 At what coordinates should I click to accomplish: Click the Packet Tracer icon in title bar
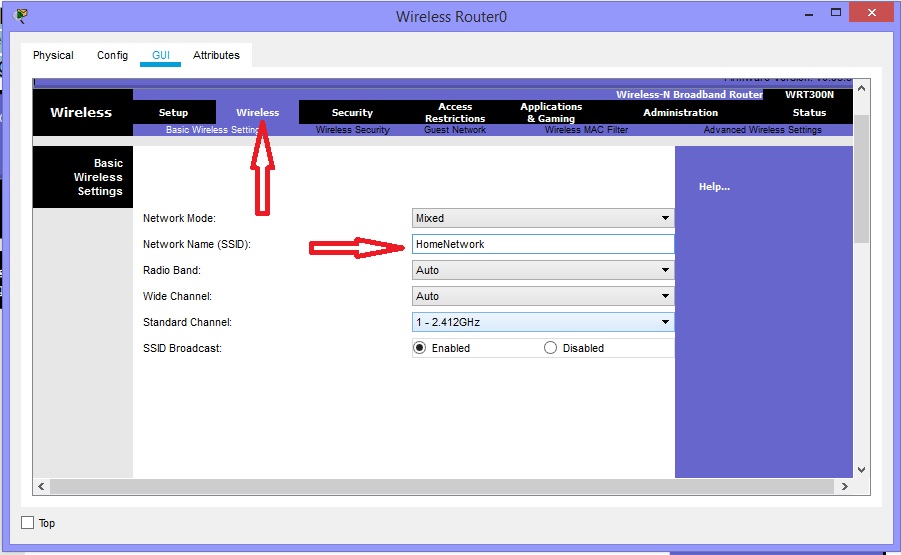click(x=22, y=16)
